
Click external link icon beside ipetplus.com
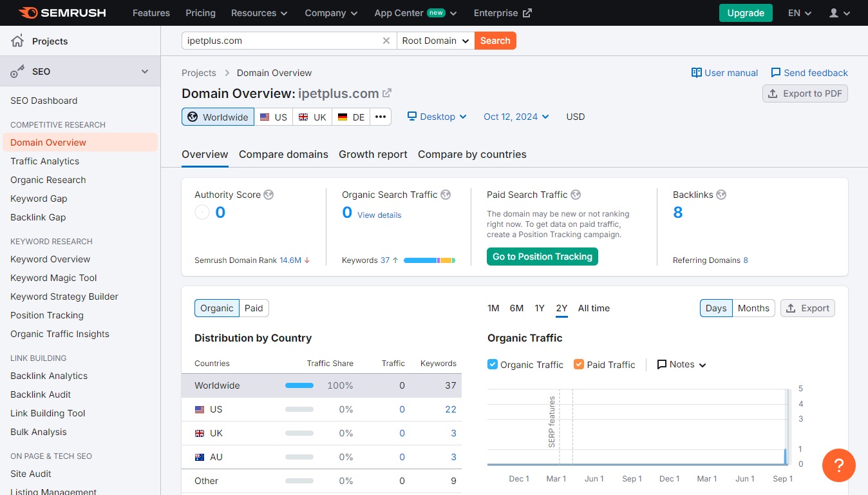click(x=387, y=93)
